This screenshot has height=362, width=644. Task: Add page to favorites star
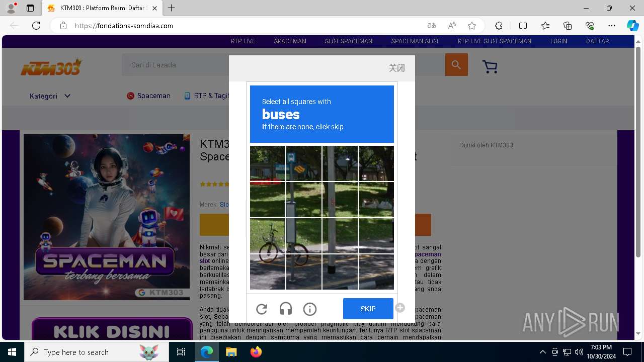click(x=472, y=26)
